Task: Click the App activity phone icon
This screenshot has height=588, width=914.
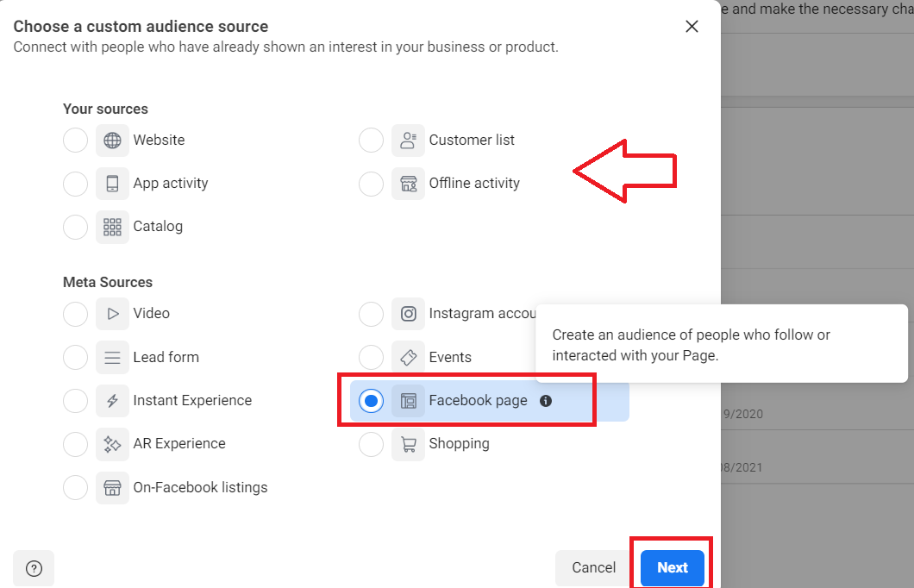Action: tap(112, 184)
